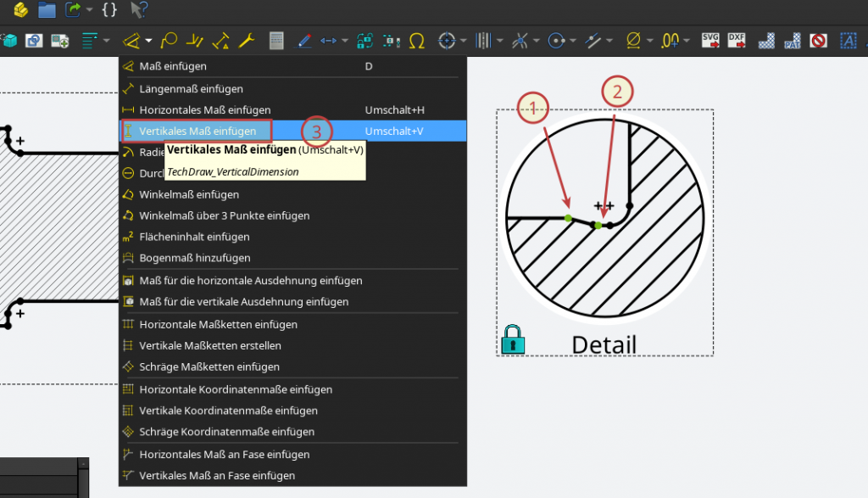
Task: Click 'Winkelmaß über 3 Punkte einfügen'
Action: 224,215
